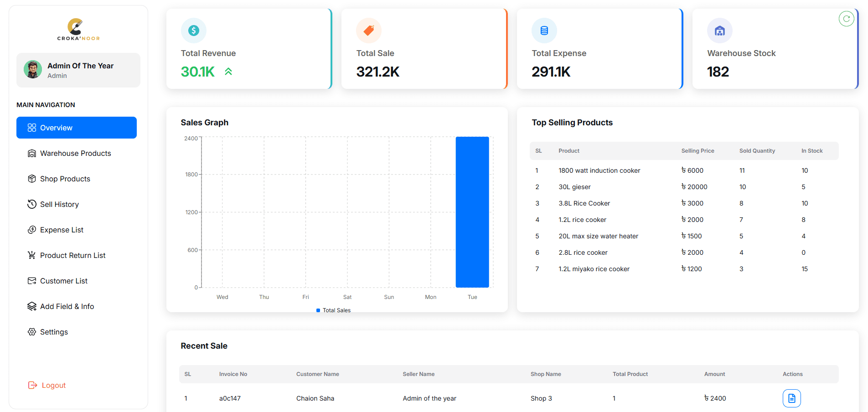Click the green revenue up-arrow indicator
The height and width of the screenshot is (412, 868).
[x=228, y=72]
